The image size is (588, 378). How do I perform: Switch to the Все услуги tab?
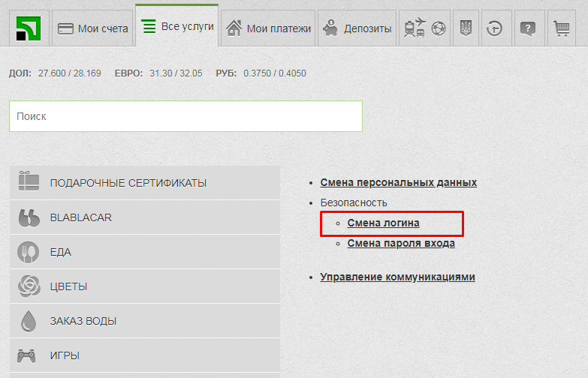pos(177,25)
